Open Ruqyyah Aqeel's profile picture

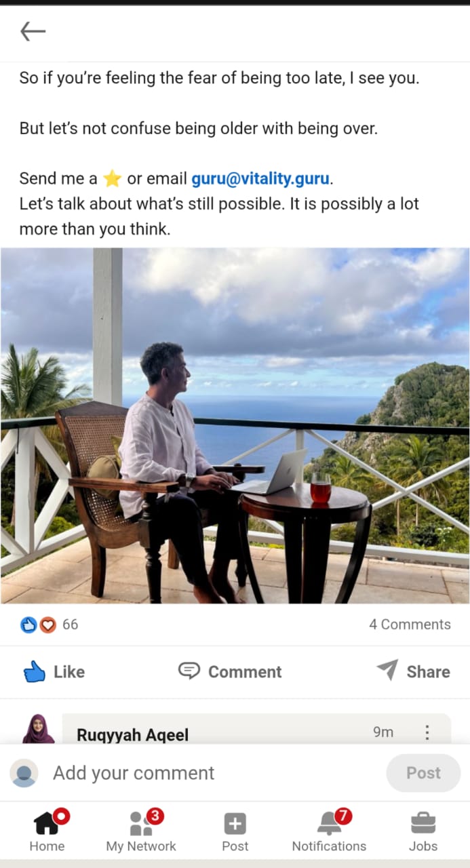tap(39, 729)
